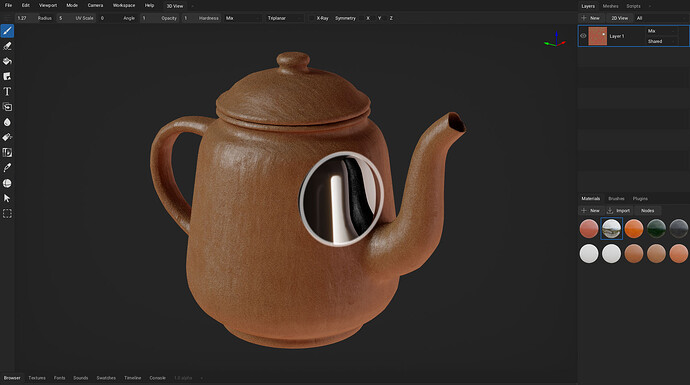This screenshot has height=385, width=690.
Task: Select the bright orange material sphere
Action: click(x=634, y=229)
